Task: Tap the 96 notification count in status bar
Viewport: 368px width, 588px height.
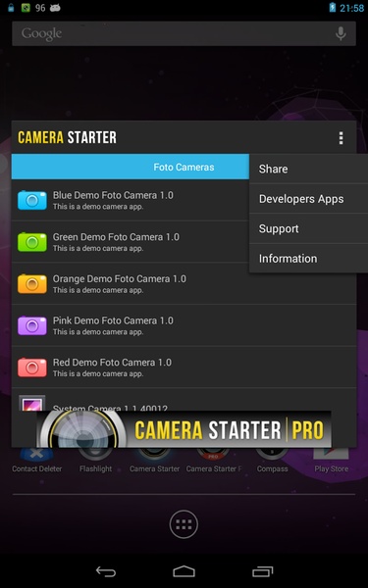Action: pyautogui.click(x=40, y=8)
